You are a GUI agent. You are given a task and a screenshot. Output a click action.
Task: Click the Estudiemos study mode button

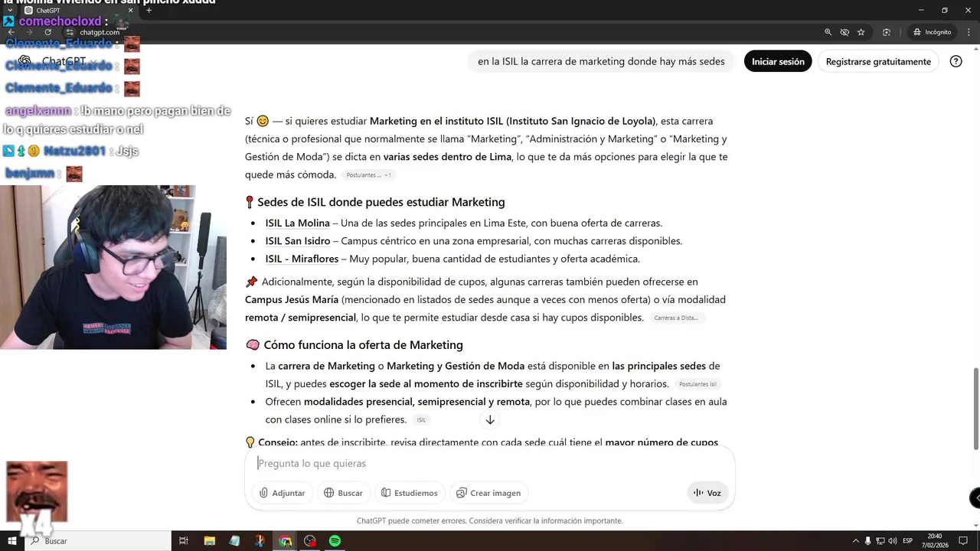410,493
